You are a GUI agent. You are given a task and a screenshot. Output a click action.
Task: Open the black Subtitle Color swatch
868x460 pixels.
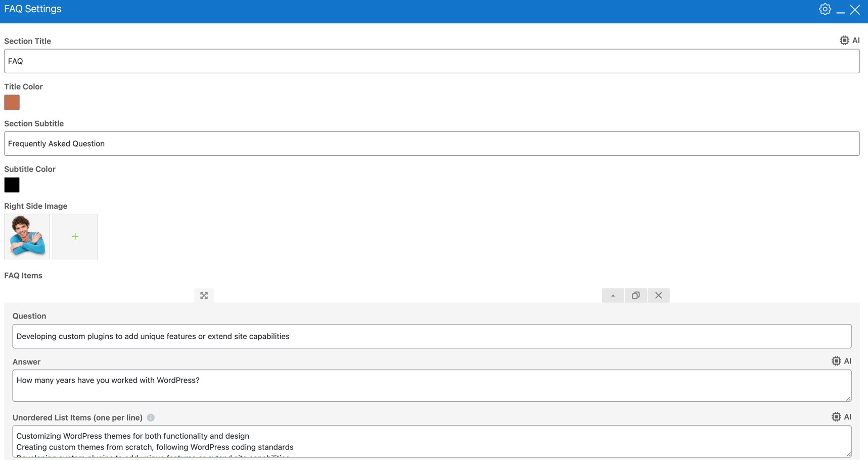[12, 185]
